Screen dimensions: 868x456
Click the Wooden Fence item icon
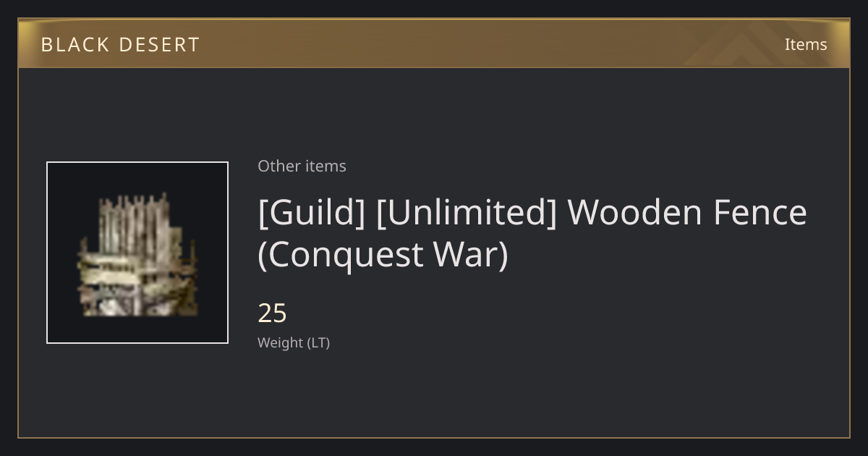tap(137, 253)
